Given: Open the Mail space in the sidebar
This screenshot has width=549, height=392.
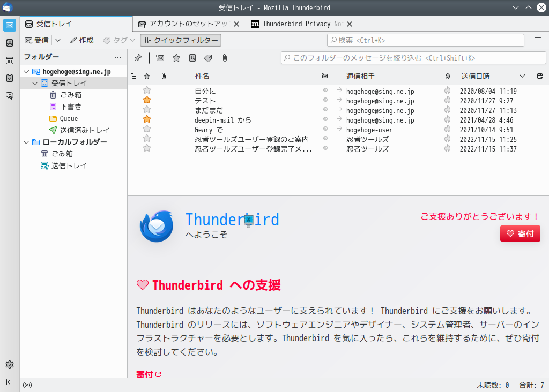Looking at the screenshot, I should pyautogui.click(x=10, y=26).
